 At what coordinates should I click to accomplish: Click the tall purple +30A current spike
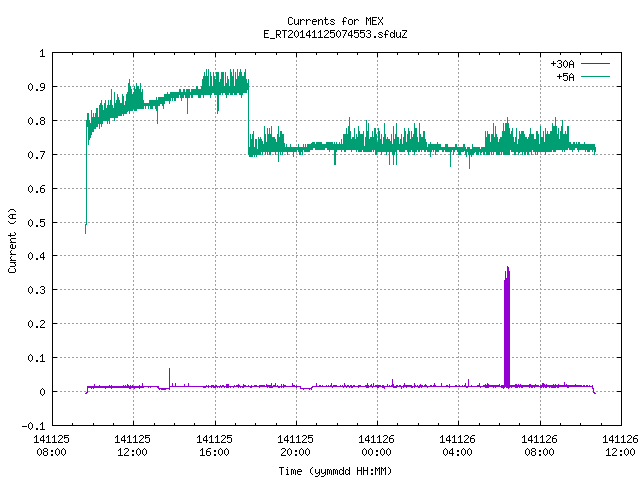507,327
